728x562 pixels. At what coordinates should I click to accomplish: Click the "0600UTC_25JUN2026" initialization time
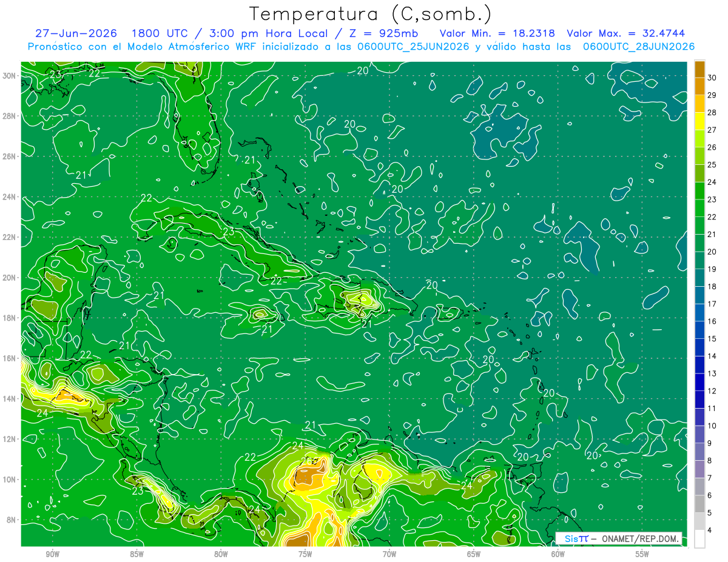click(x=414, y=46)
